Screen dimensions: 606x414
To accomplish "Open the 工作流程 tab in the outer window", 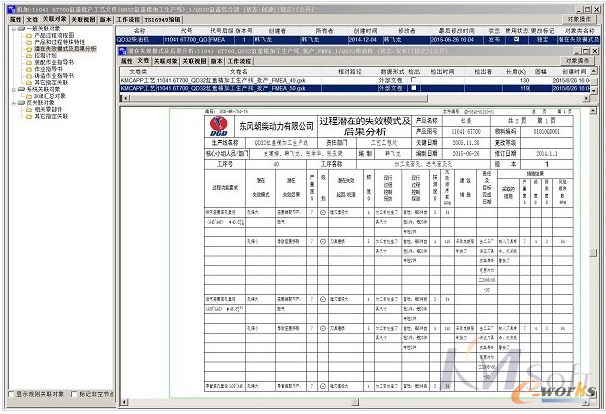I will 128,18.
